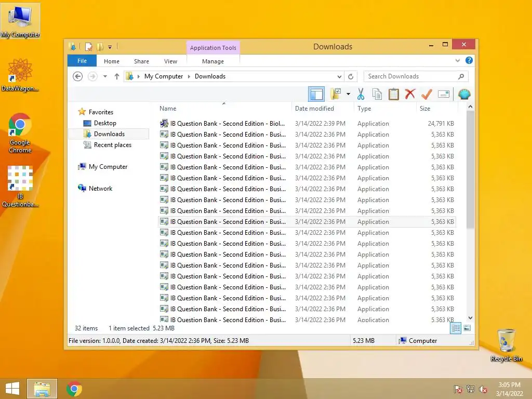Select the DataWagon desktop shortcut
The width and height of the screenshot is (532, 399).
click(20, 75)
